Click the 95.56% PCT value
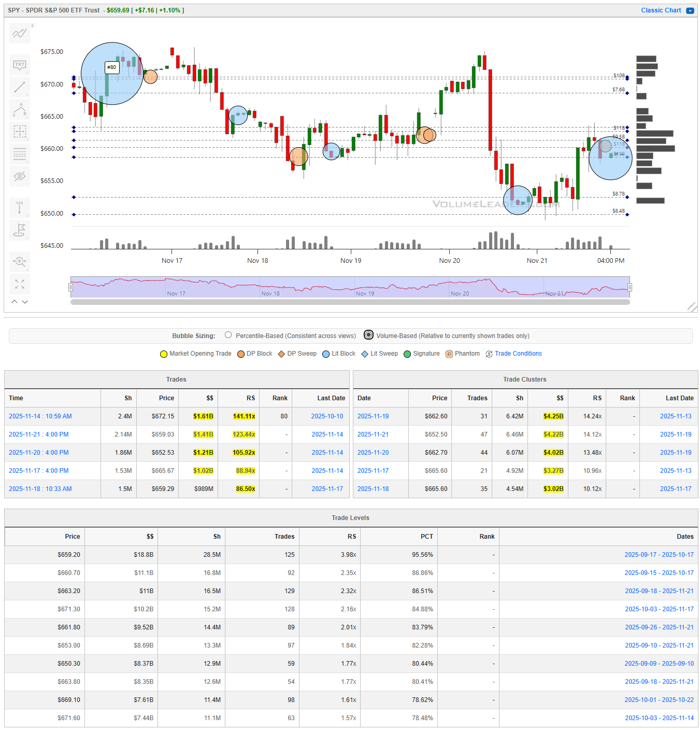The image size is (700, 730). pyautogui.click(x=423, y=555)
